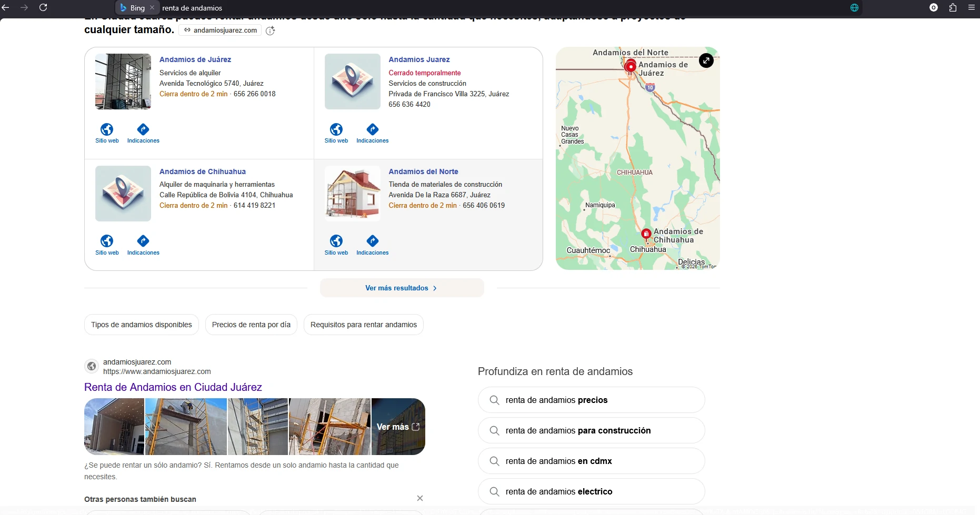Open more images with 'Ver más'
This screenshot has height=515, width=980.
click(x=398, y=427)
